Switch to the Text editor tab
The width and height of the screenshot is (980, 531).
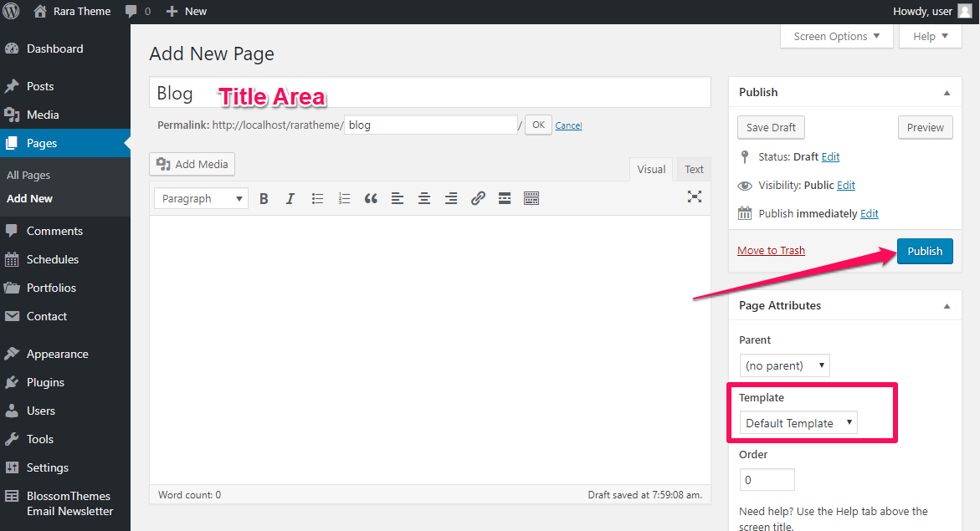tap(694, 169)
